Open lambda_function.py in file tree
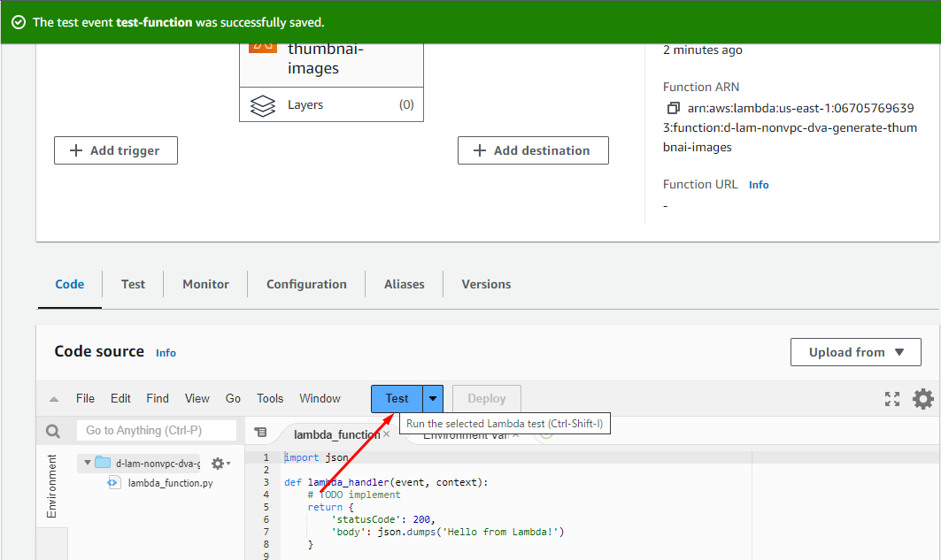Image resolution: width=941 pixels, height=560 pixels. pyautogui.click(x=170, y=483)
